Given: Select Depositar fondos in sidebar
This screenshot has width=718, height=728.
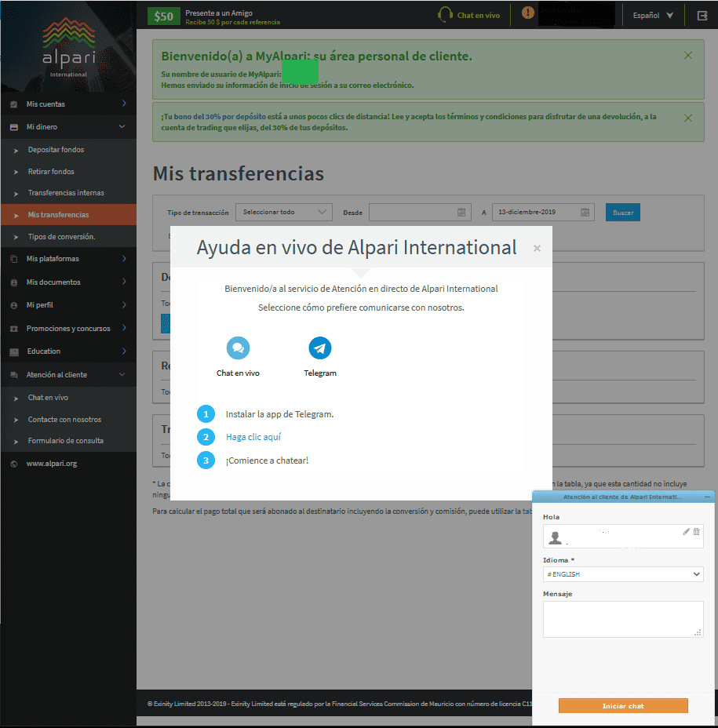Looking at the screenshot, I should 56,150.
